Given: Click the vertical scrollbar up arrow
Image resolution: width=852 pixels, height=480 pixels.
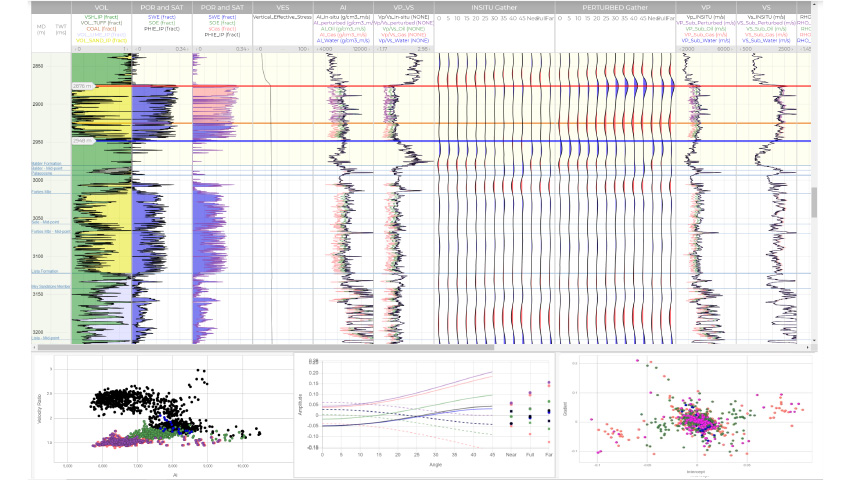Looking at the screenshot, I should 814,5.
